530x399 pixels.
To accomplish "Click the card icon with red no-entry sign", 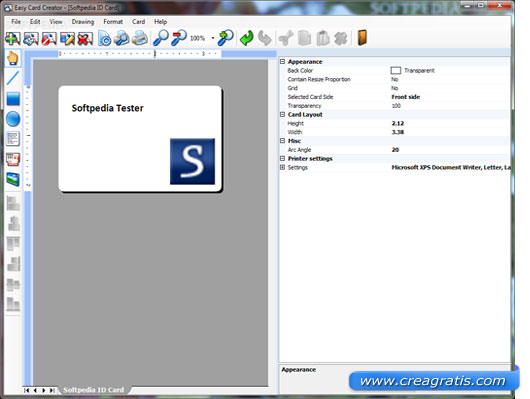I will (49, 38).
